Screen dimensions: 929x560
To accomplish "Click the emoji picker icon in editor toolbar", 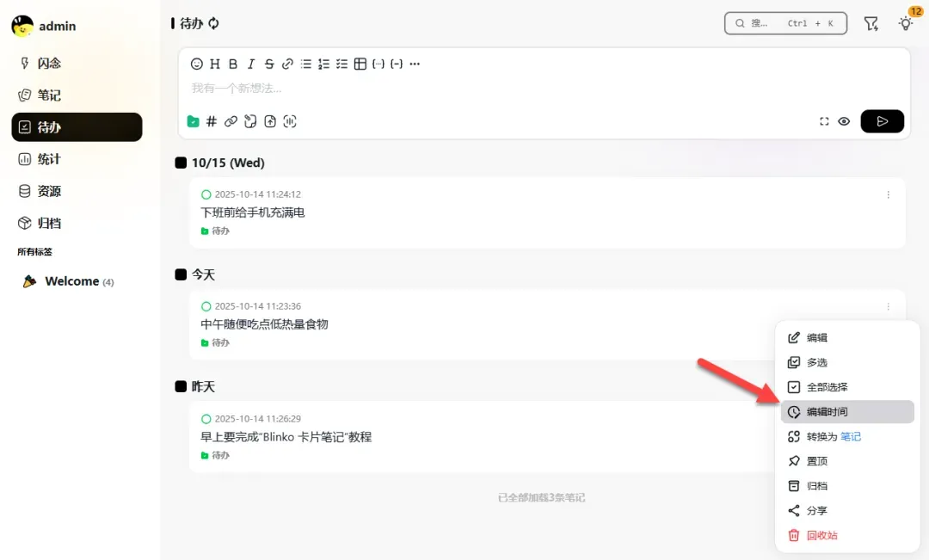I will [197, 64].
